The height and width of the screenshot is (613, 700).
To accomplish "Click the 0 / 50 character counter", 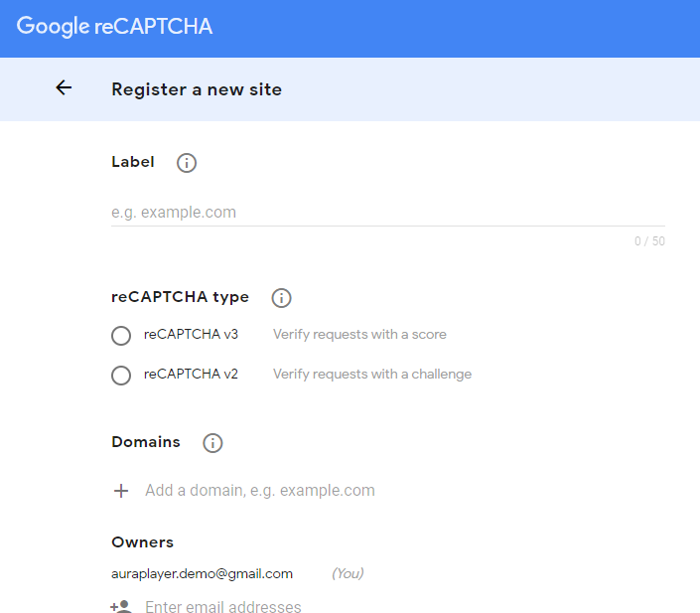I will click(649, 241).
